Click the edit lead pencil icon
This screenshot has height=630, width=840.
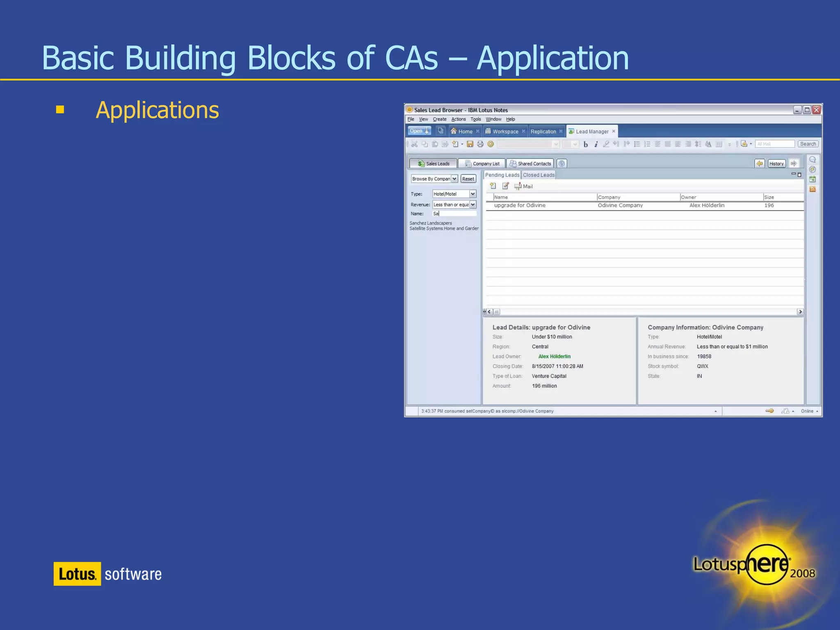[x=505, y=186]
